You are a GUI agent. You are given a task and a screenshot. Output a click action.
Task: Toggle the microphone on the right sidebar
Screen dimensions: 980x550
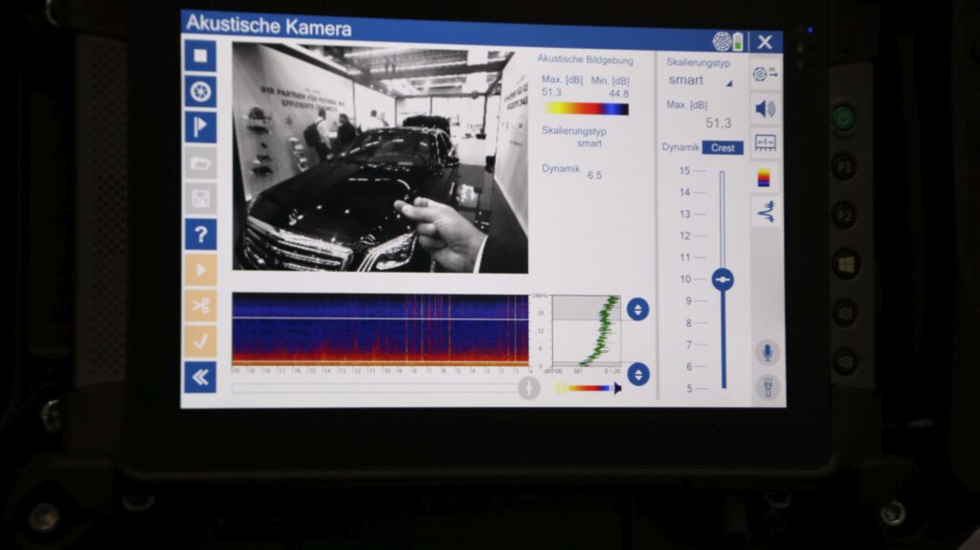pyautogui.click(x=766, y=353)
